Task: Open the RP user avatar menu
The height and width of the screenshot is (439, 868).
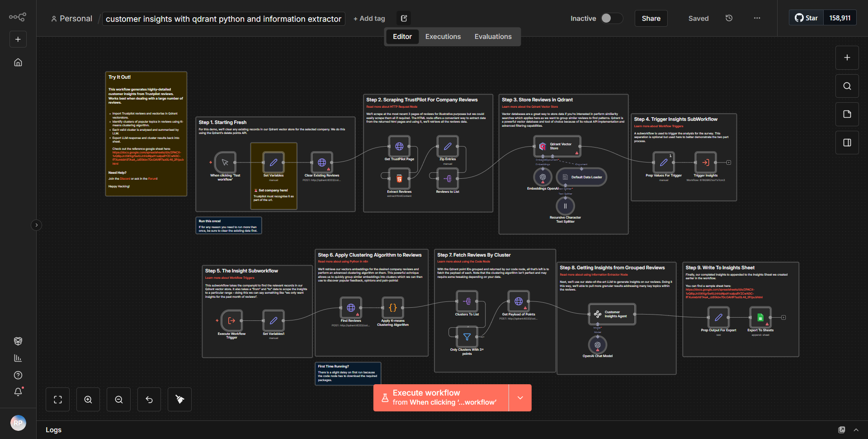Action: coord(18,423)
